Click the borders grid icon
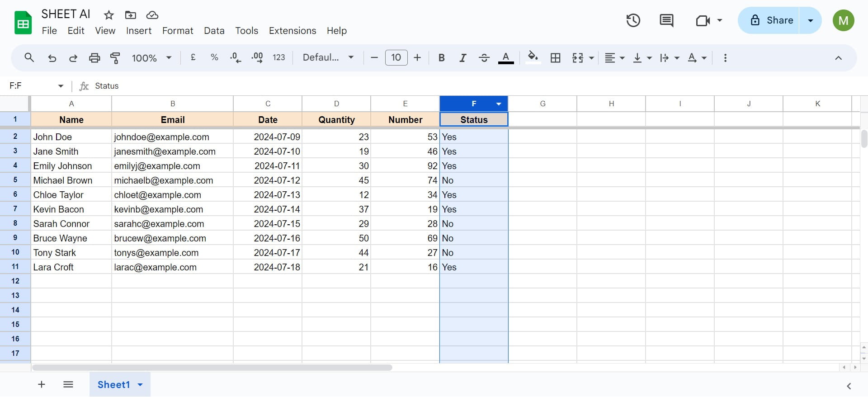 (x=555, y=58)
